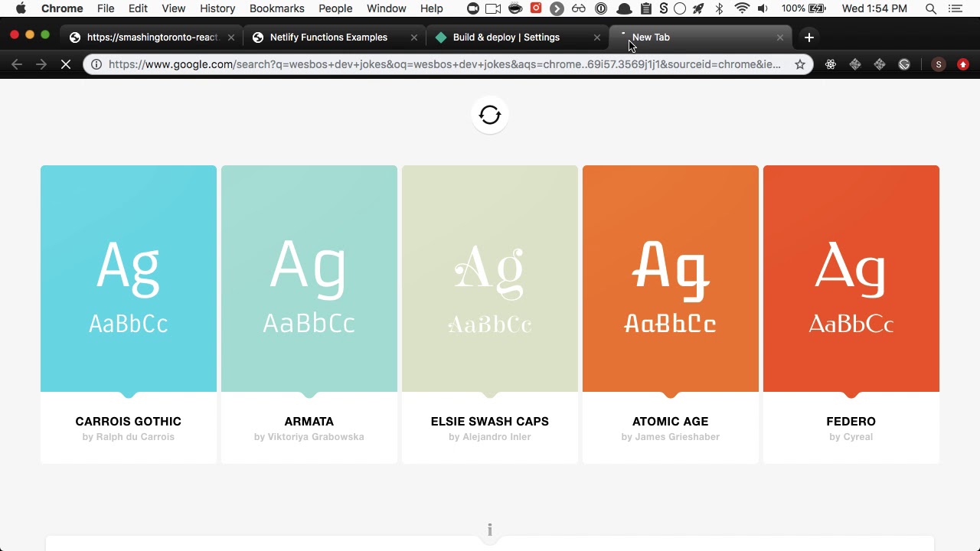Click the Bluetooth icon in menu bar

pyautogui.click(x=719, y=8)
